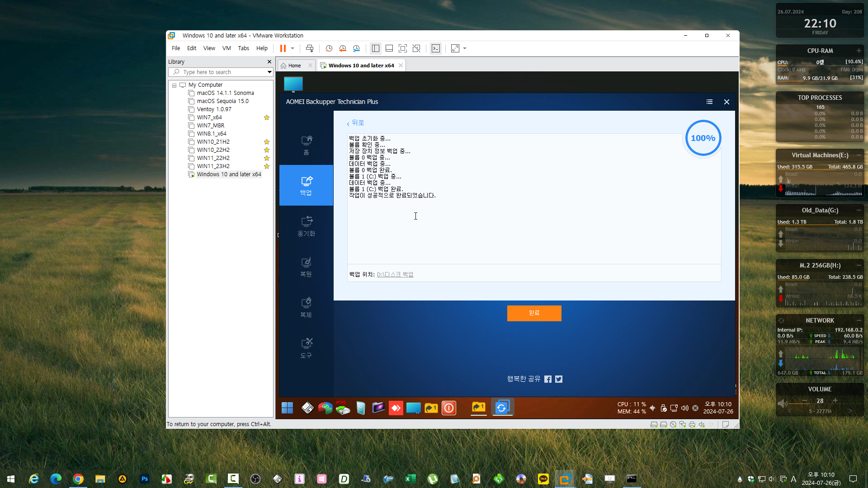Collapse the Virtual Machines(E:) widget
This screenshot has width=868, height=488.
click(859, 155)
